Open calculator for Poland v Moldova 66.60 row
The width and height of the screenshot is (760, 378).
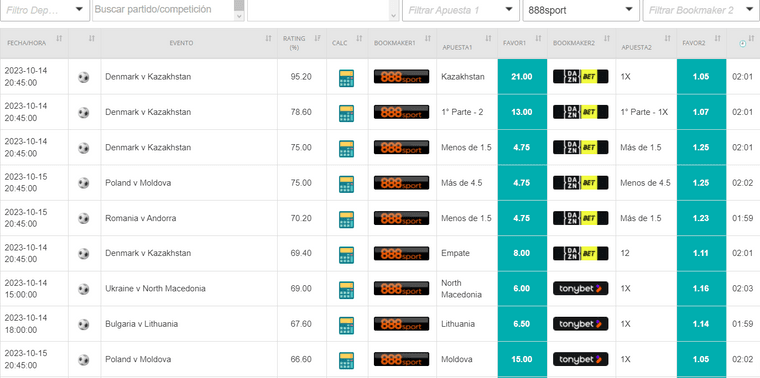click(x=347, y=360)
